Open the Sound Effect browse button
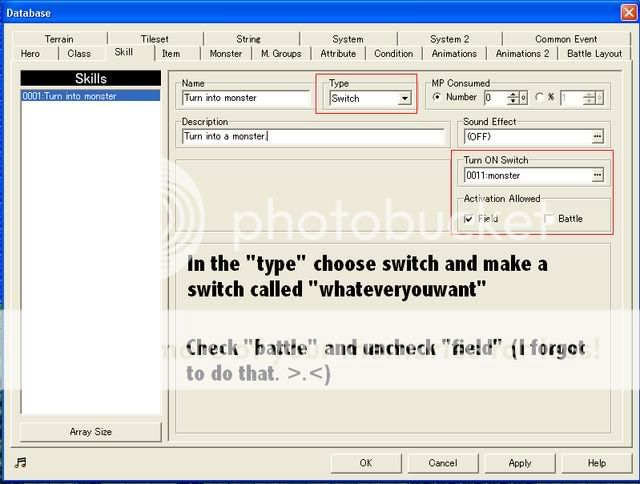Viewport: 640px width, 484px height. tap(597, 137)
